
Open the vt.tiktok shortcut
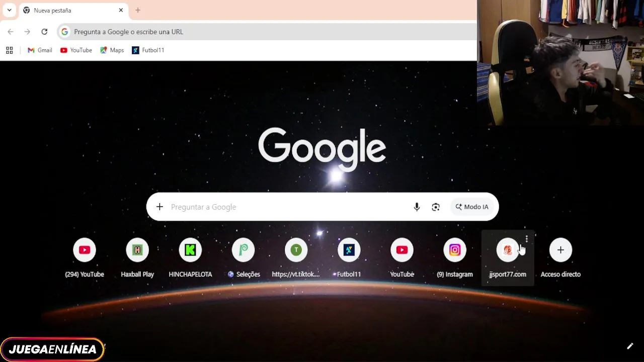[x=296, y=257]
